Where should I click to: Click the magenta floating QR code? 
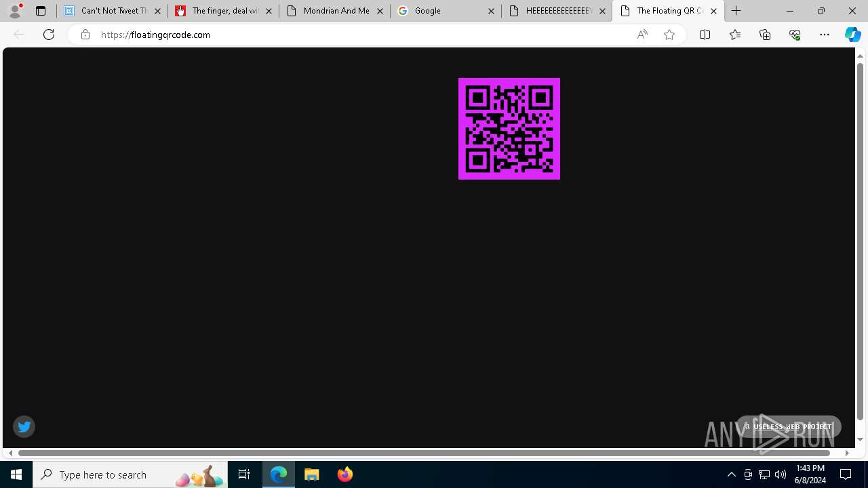tap(509, 129)
